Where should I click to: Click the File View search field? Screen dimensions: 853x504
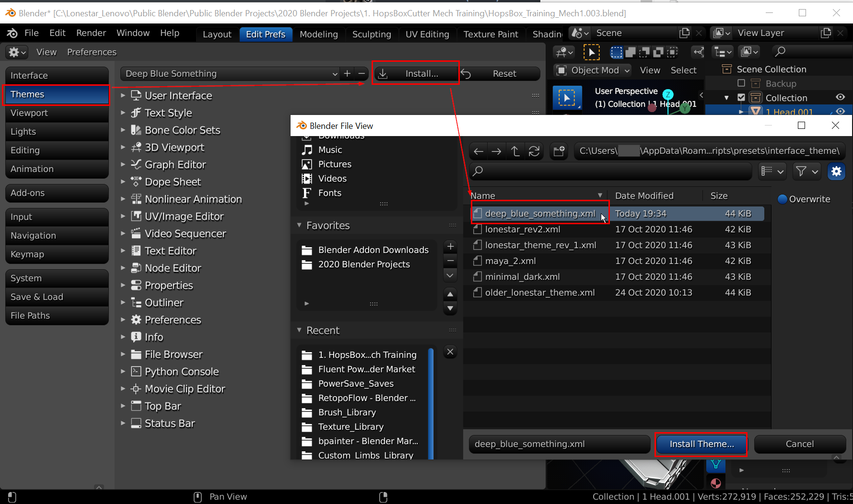point(610,171)
